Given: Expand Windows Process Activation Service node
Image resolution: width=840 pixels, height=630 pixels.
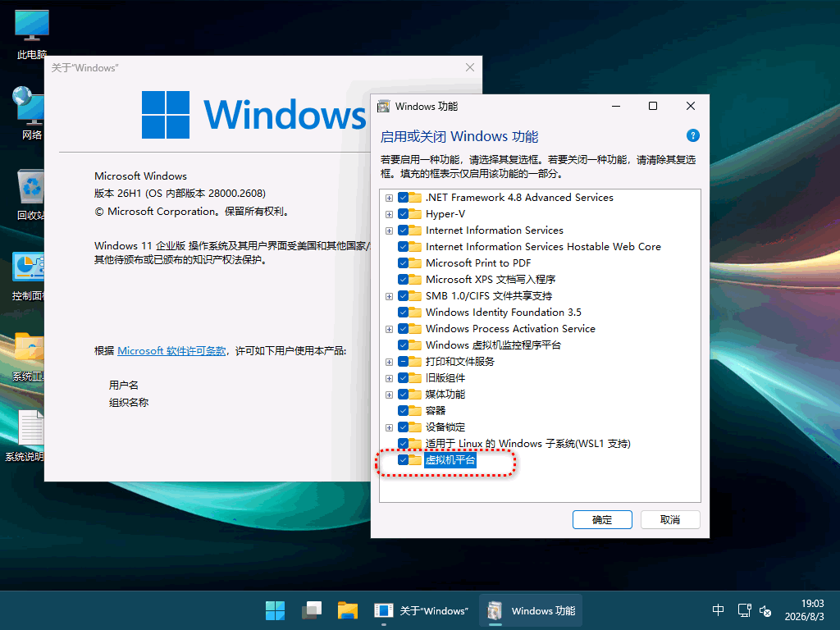Looking at the screenshot, I should (389, 329).
